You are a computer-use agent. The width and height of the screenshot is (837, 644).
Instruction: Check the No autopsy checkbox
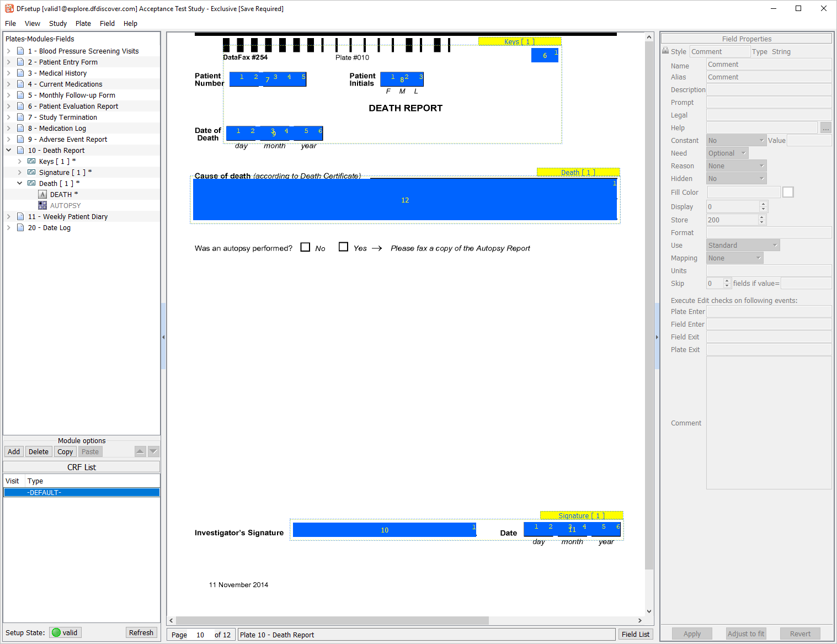(305, 247)
